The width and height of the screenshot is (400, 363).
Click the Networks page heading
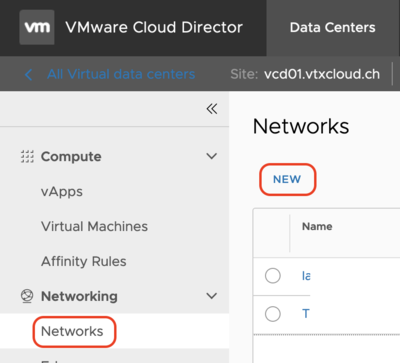click(x=301, y=126)
